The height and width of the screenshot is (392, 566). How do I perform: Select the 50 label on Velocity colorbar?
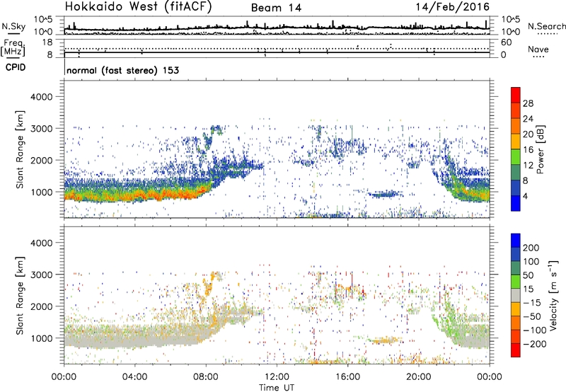[x=528, y=275]
